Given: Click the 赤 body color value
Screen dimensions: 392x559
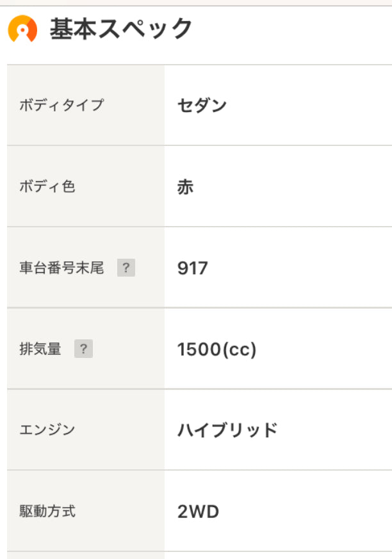Looking at the screenshot, I should [186, 187].
